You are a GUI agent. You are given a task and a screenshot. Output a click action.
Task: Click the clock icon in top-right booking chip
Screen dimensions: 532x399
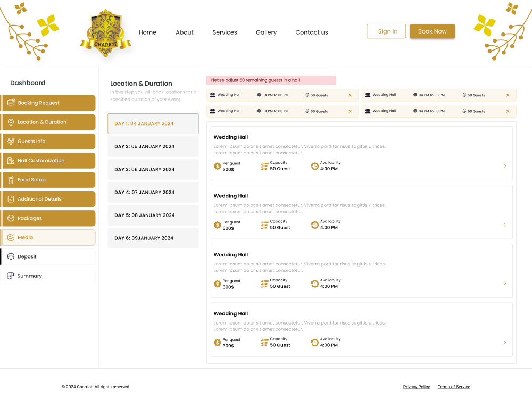(x=415, y=95)
